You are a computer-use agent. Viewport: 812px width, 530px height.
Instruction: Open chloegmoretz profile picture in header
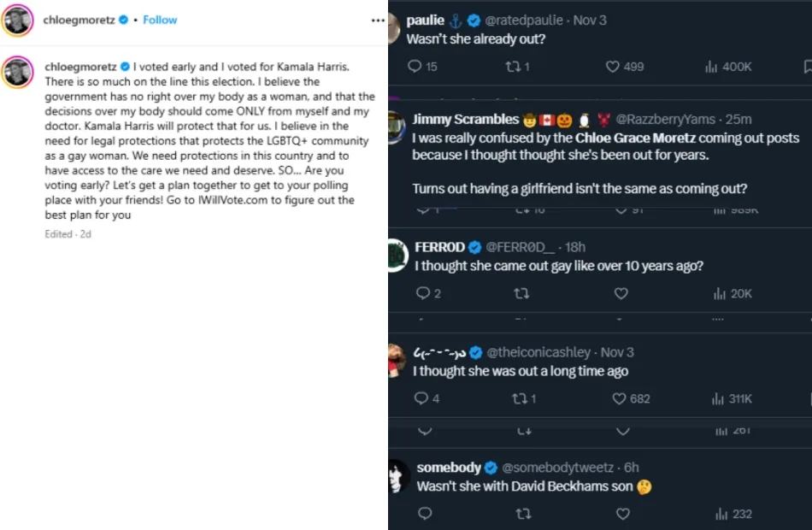coord(17,21)
